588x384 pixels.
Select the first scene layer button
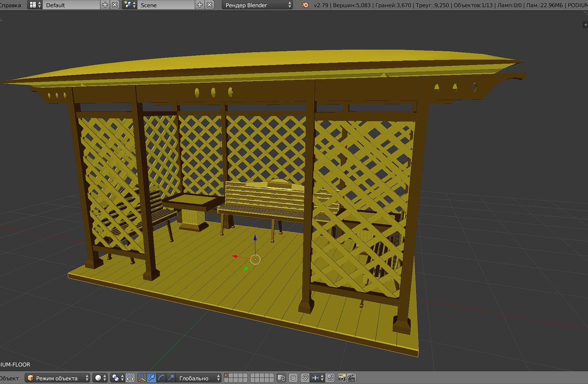tap(226, 375)
